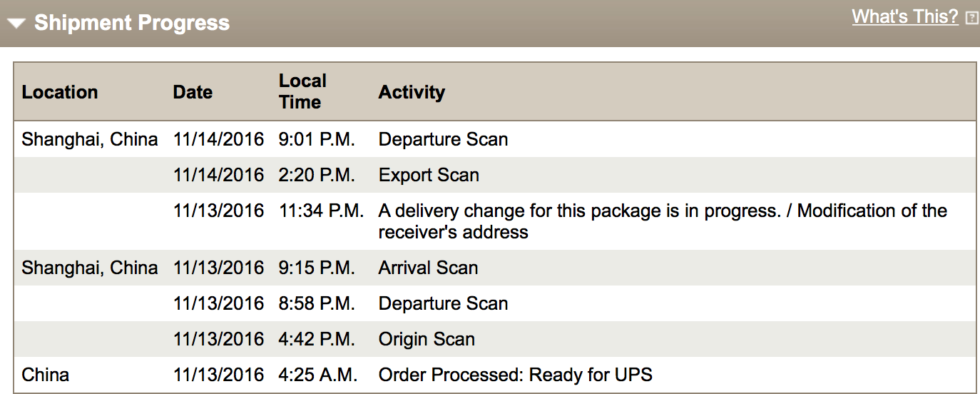Select the Activity column header
This screenshot has height=394, width=980.
[412, 92]
